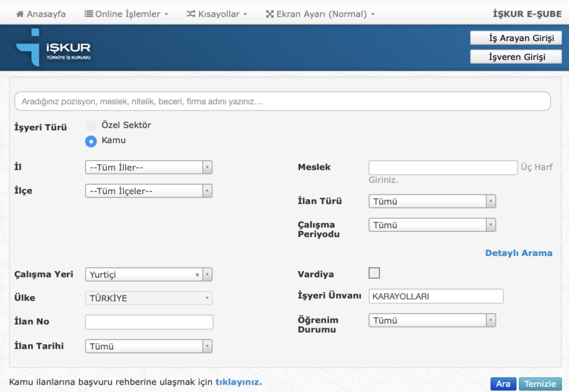Open the Kısayollar shortcuts menu
This screenshot has width=569, height=392.
pyautogui.click(x=217, y=14)
